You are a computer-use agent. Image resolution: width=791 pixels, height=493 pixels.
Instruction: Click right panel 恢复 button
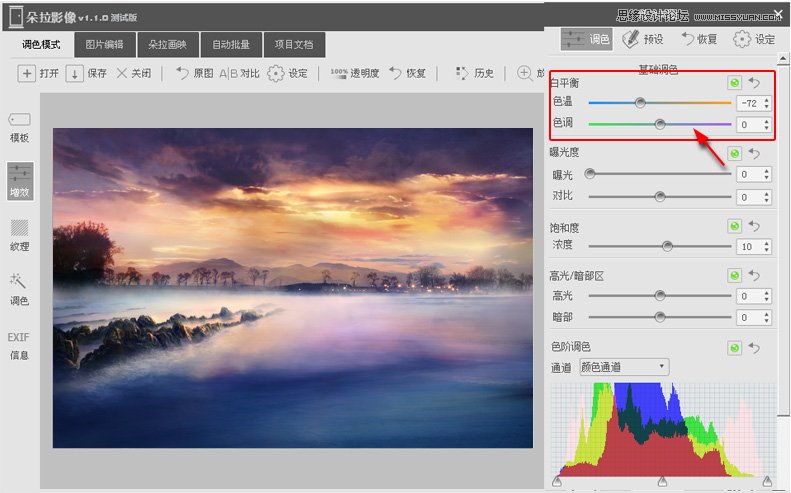tap(699, 39)
